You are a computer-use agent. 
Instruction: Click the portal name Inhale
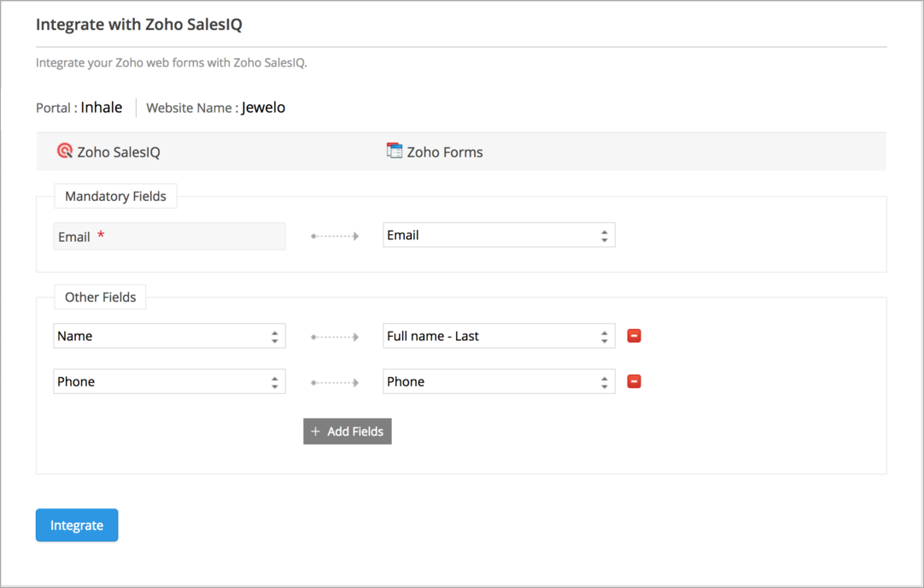(x=102, y=108)
